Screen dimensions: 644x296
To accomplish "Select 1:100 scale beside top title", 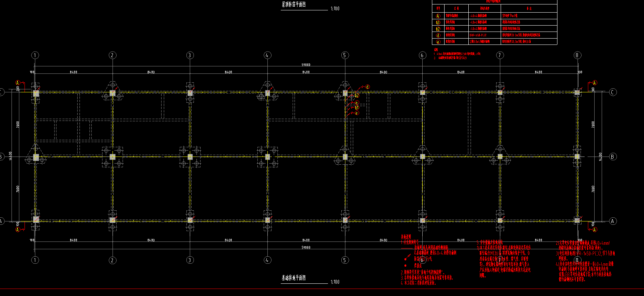I will (335, 9).
